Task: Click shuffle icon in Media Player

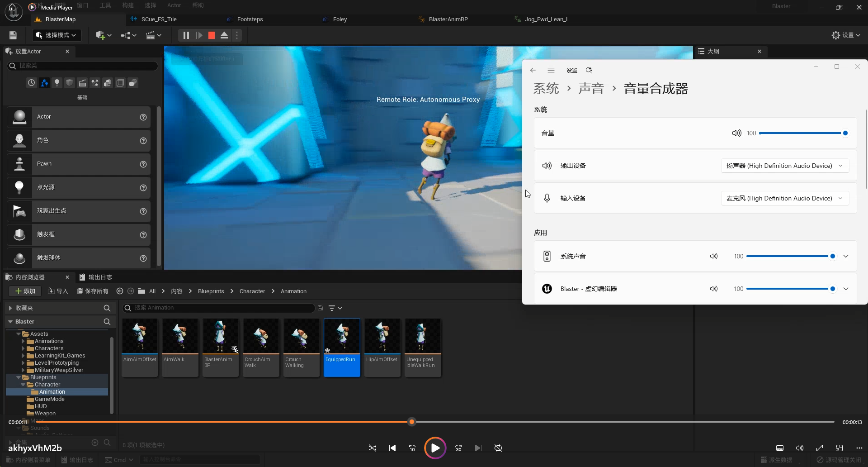Action: pyautogui.click(x=373, y=448)
